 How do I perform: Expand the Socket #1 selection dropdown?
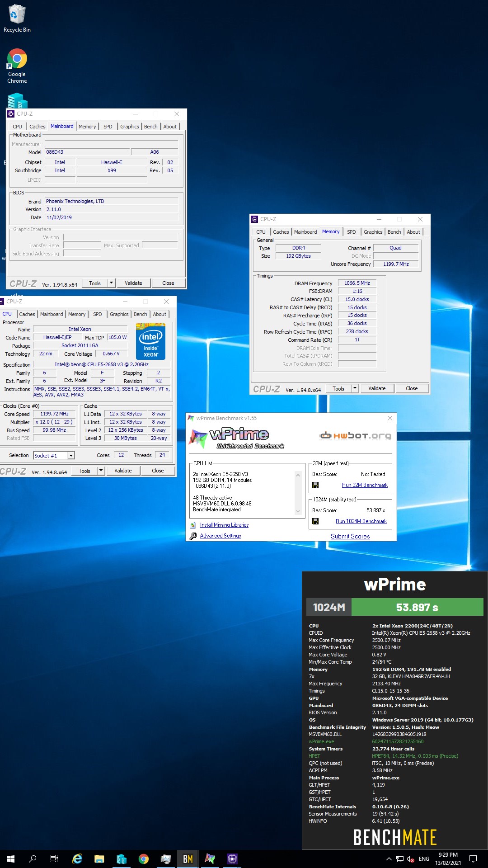coord(71,455)
